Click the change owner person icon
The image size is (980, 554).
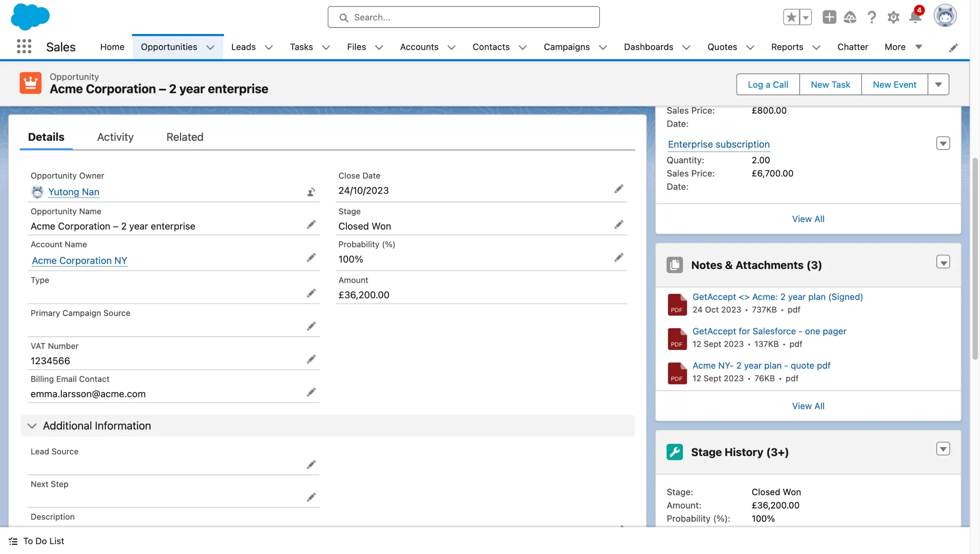(x=311, y=192)
